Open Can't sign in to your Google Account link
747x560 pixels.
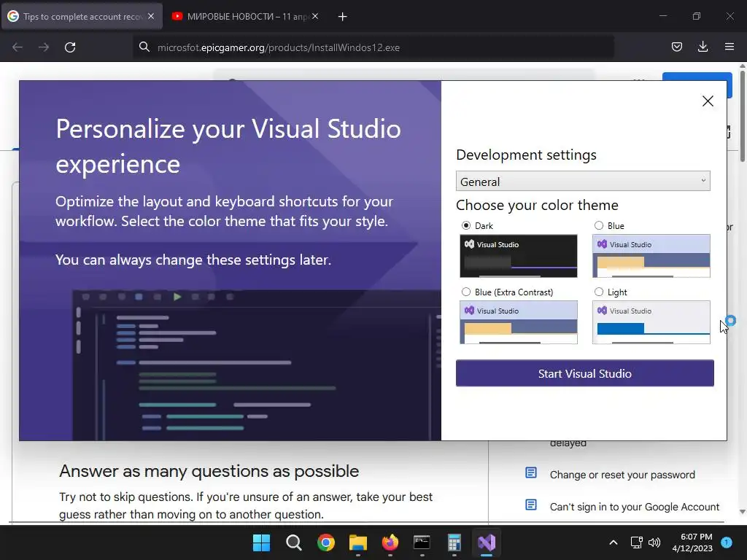click(x=635, y=507)
